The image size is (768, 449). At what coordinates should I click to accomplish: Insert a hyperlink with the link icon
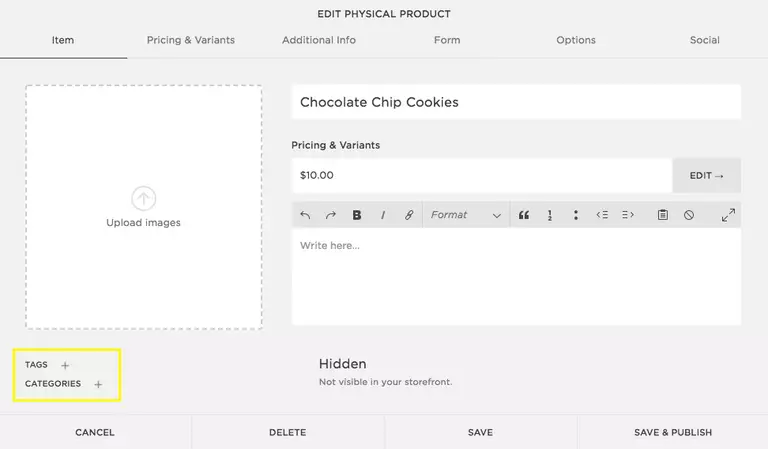(x=409, y=215)
